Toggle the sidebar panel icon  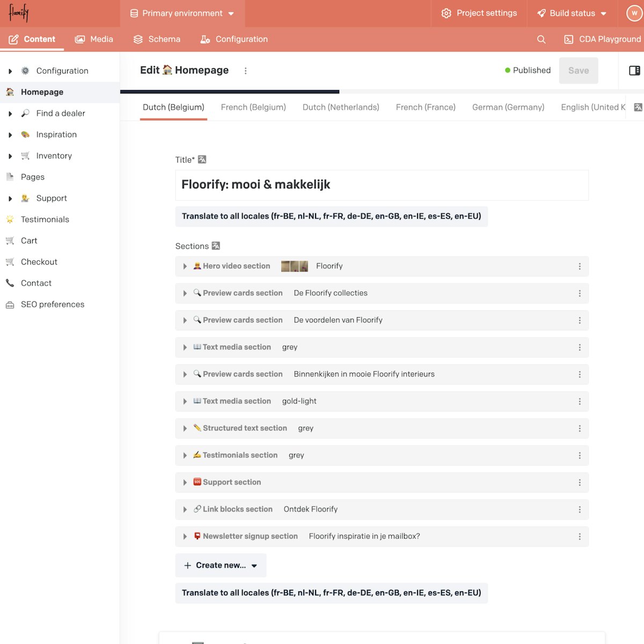pos(634,70)
